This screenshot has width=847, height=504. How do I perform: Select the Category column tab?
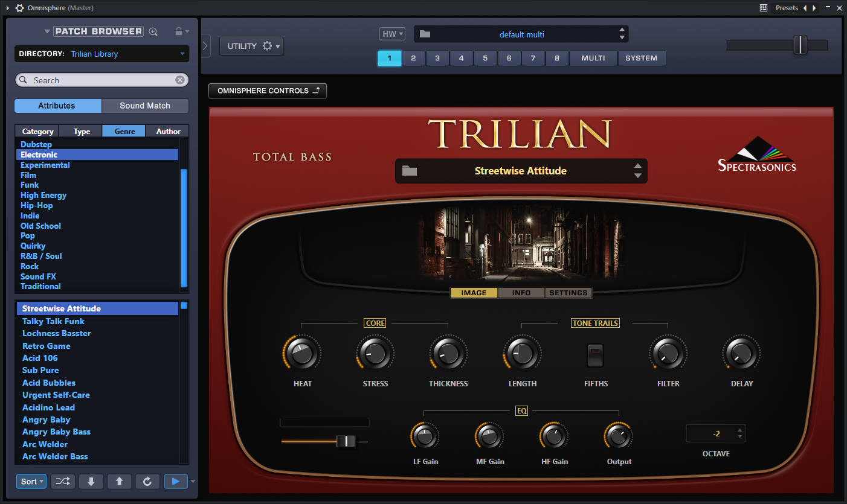tap(37, 131)
